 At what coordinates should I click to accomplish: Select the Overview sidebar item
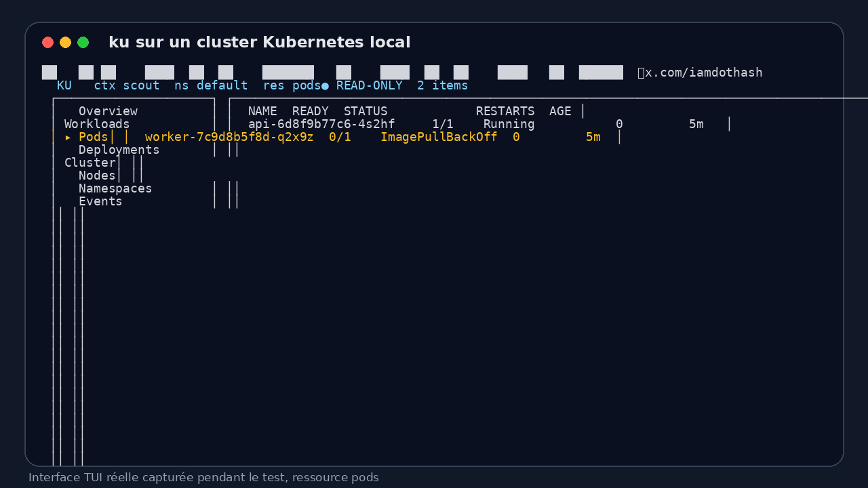click(x=108, y=111)
